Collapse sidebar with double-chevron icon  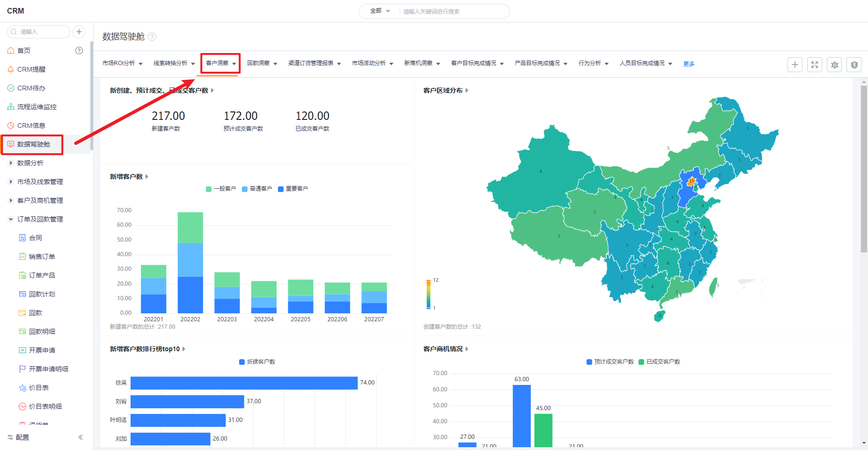point(80,437)
